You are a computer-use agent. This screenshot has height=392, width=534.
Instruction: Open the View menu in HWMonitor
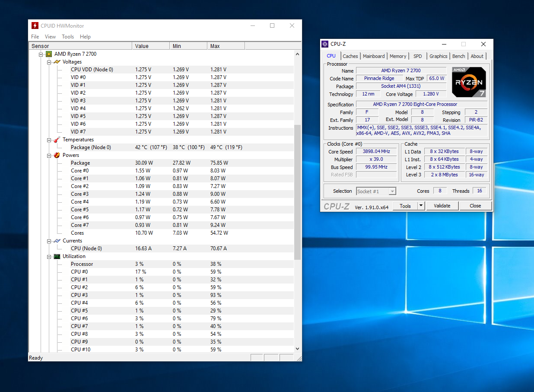coord(50,37)
